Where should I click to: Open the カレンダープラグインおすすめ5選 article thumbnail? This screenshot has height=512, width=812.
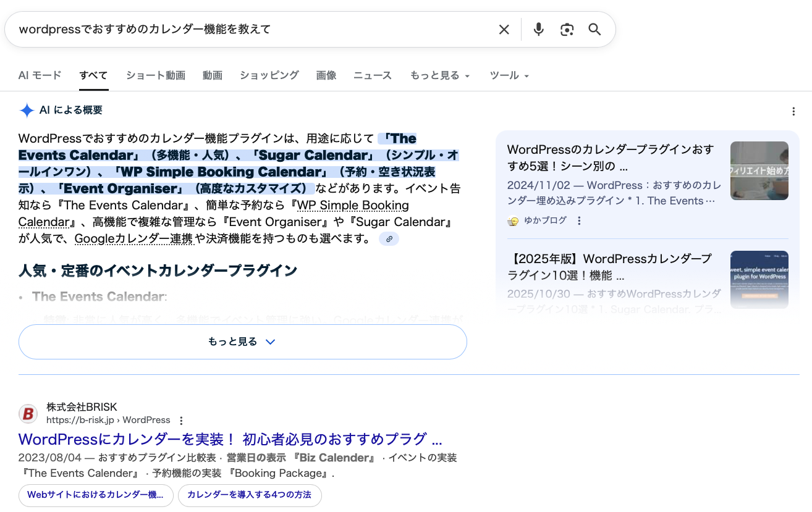tap(759, 170)
